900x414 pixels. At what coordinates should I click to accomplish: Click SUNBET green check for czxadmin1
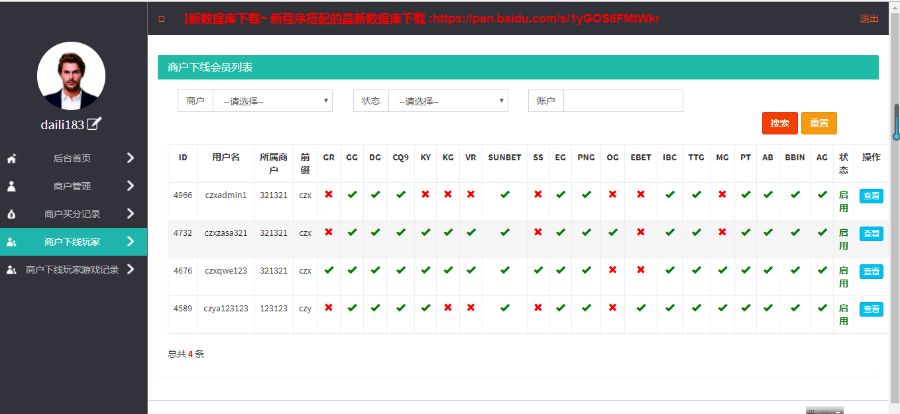click(x=505, y=194)
